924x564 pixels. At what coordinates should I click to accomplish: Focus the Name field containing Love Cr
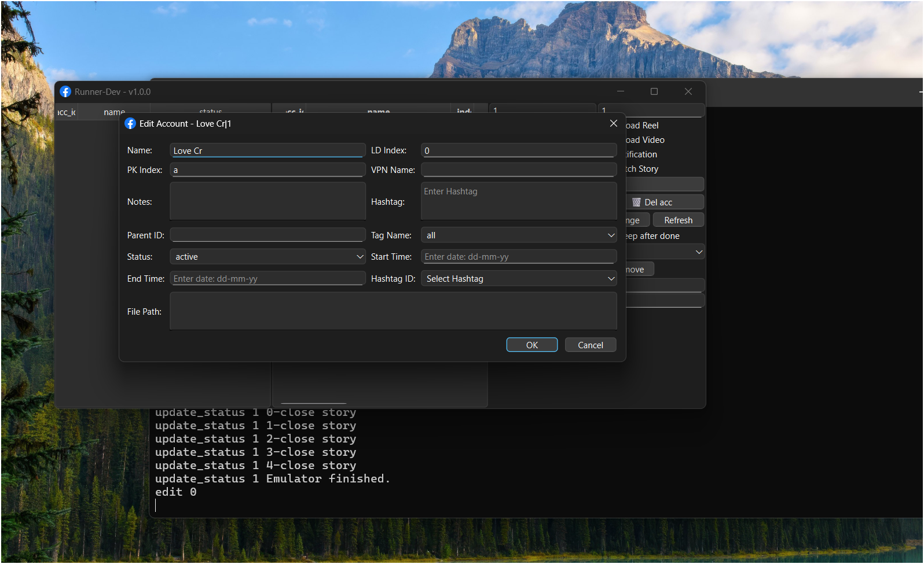tap(267, 151)
